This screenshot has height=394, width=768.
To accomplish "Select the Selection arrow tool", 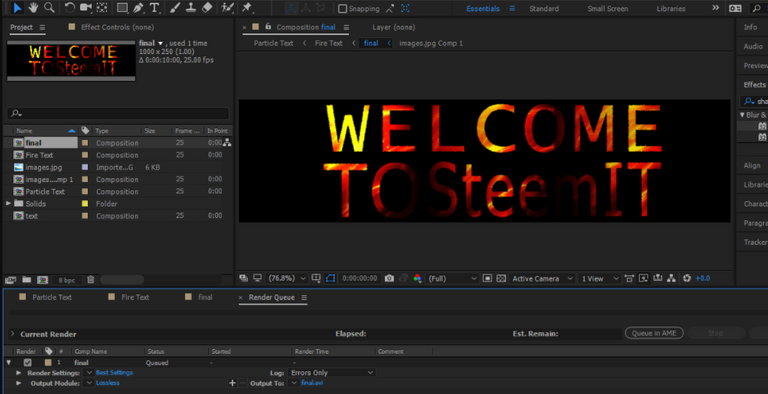I will 18,7.
